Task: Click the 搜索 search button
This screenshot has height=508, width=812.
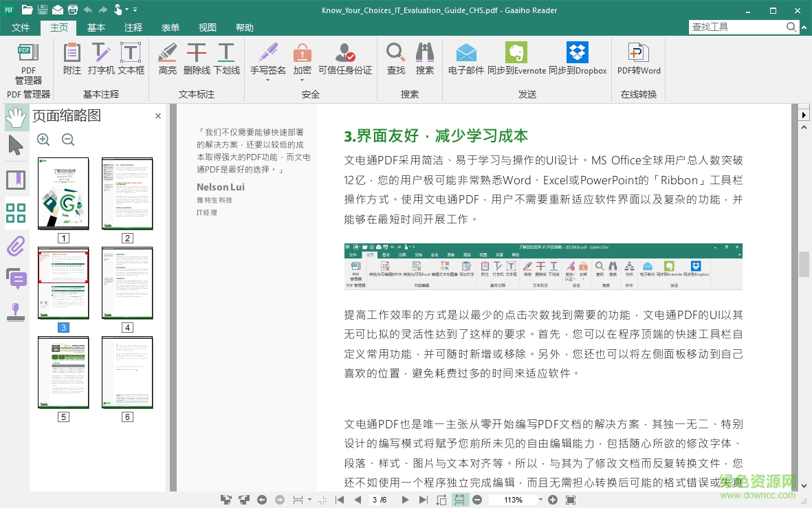Action: point(425,58)
